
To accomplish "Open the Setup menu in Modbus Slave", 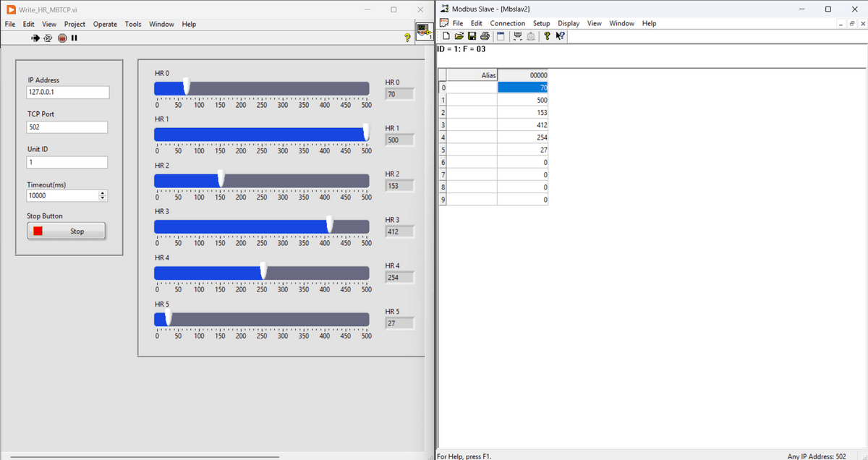I will pyautogui.click(x=541, y=23).
